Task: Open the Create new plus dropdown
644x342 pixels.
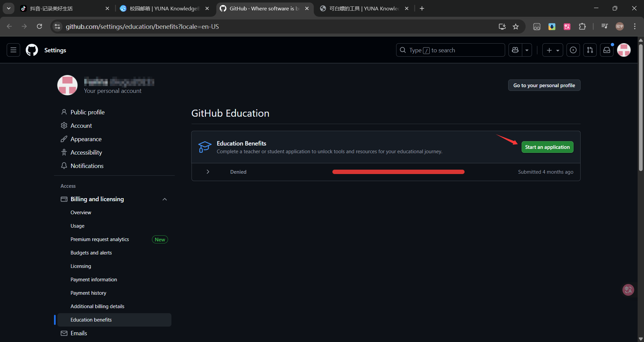Action: [x=552, y=50]
